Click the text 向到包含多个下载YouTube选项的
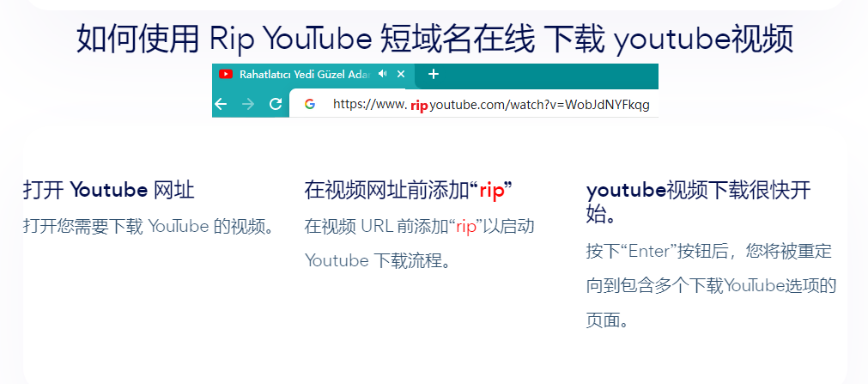The image size is (868, 384). 711,286
